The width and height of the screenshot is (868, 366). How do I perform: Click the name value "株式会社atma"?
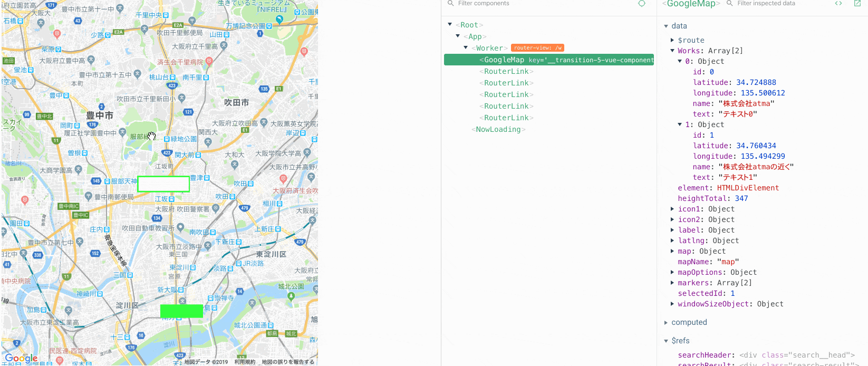pyautogui.click(x=746, y=103)
